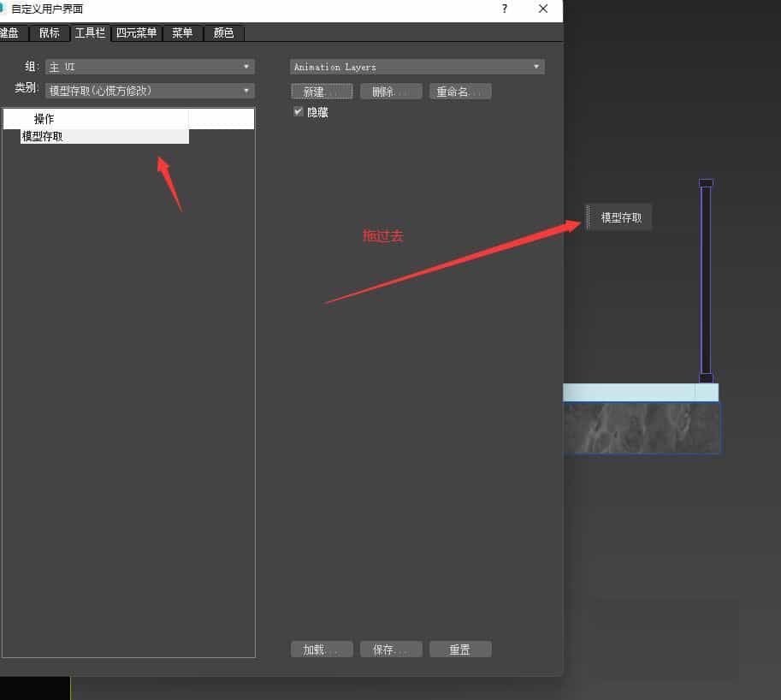Open the dialog help question mark
The width and height of the screenshot is (781, 700).
click(505, 9)
